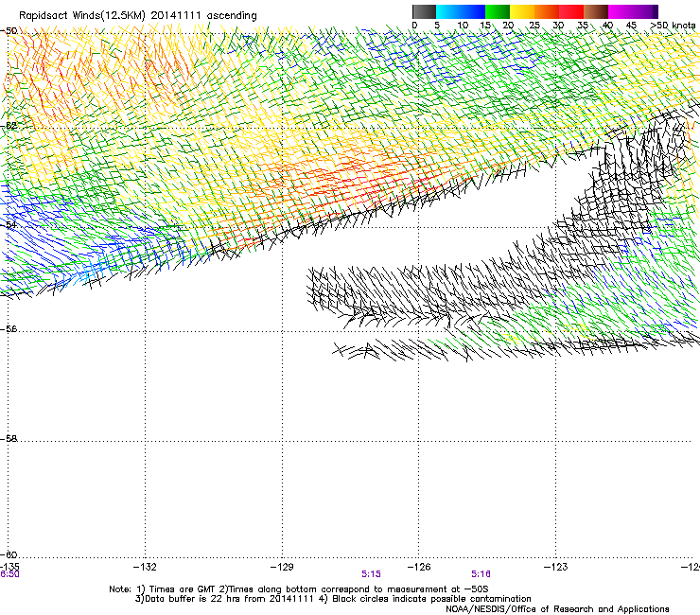Click the '-132' longitude axis label
The image size is (700, 615).
(145, 567)
